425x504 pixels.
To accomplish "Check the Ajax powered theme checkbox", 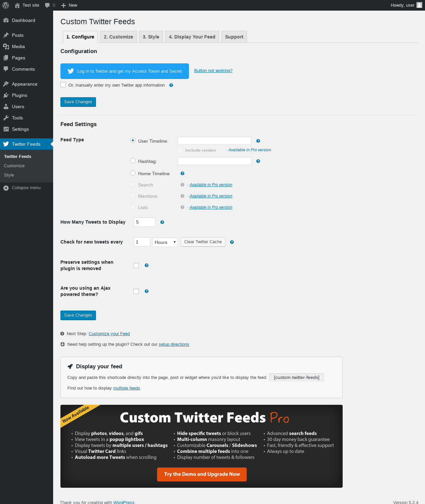I will tap(136, 291).
